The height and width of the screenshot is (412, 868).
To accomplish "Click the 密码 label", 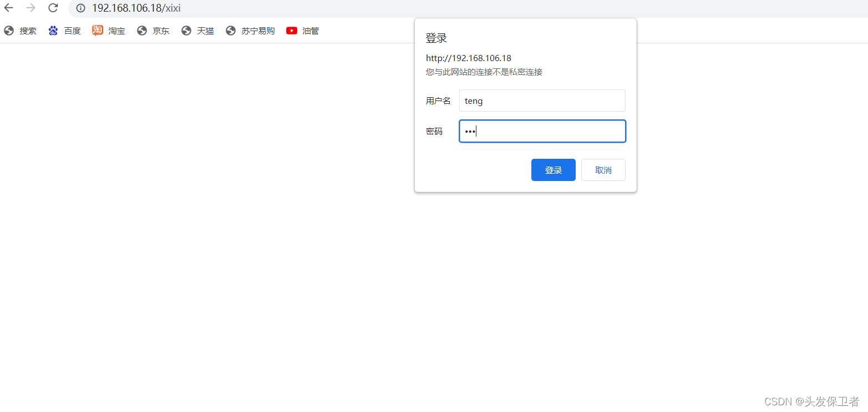I will [434, 132].
